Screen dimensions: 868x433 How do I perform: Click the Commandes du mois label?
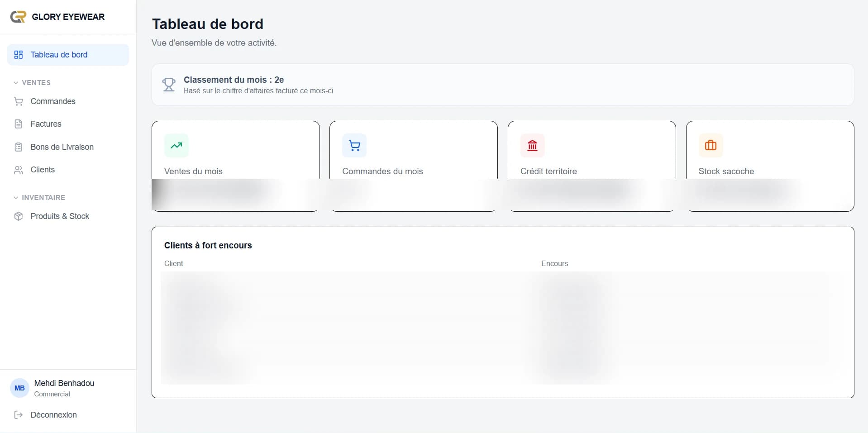[x=382, y=171]
